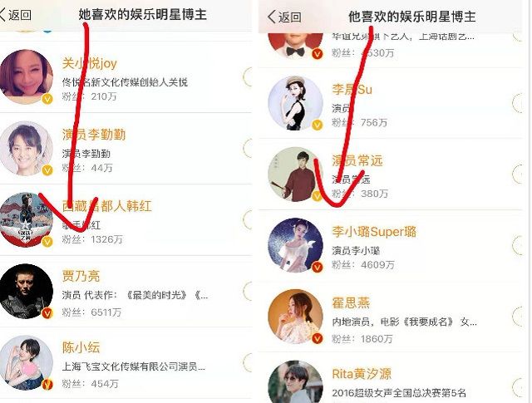Open 演员常远 avatar picture

pyautogui.click(x=295, y=174)
